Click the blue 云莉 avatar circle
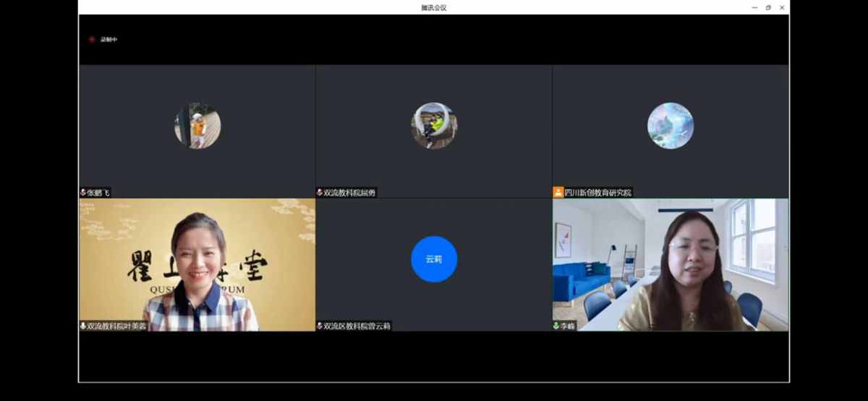The image size is (868, 401). click(434, 259)
